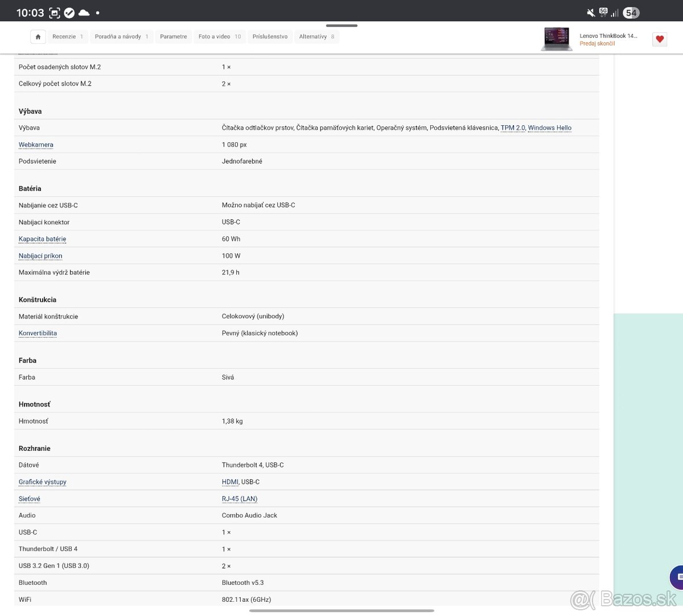View the Alternatívy tab
Image resolution: width=683 pixels, height=616 pixels.
316,36
